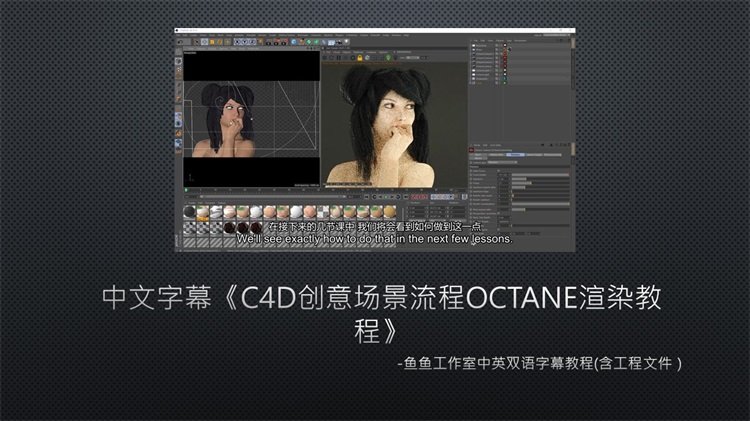Jump to the start of the animation
This screenshot has height=421, width=750.
367,197
